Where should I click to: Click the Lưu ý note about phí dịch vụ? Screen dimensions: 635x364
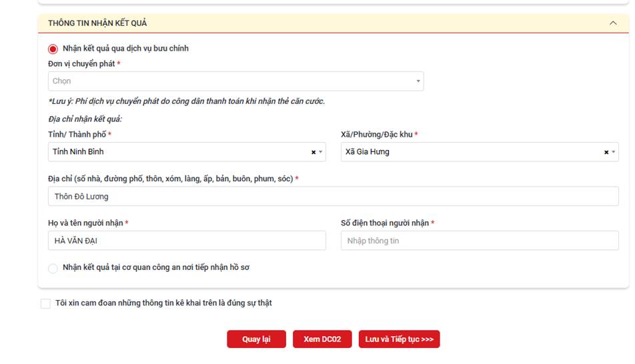click(x=186, y=101)
